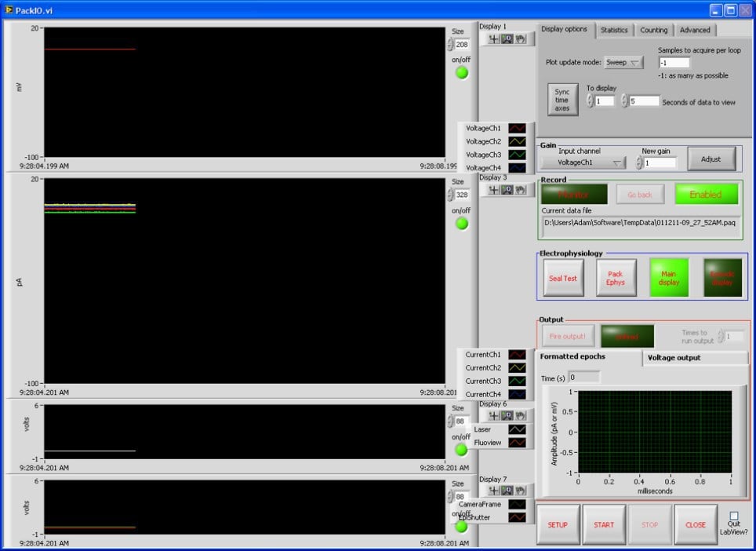Click the zoom tool in Display 3 palette

click(507, 189)
